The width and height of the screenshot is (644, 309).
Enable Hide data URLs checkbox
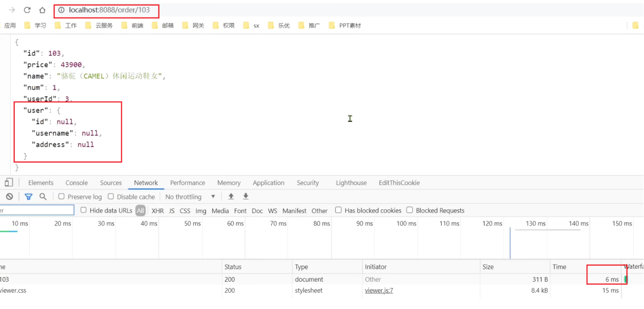(83, 210)
